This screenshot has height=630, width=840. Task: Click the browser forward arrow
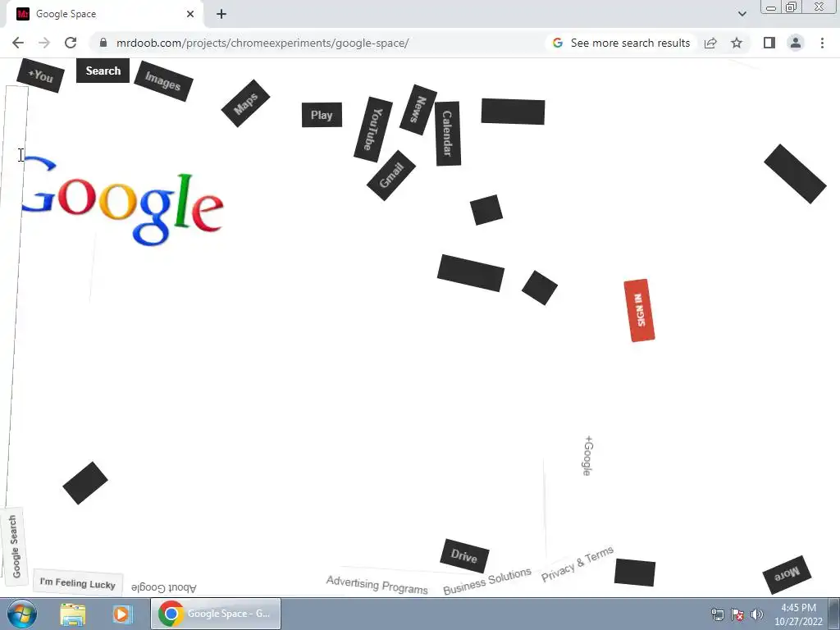coord(44,43)
